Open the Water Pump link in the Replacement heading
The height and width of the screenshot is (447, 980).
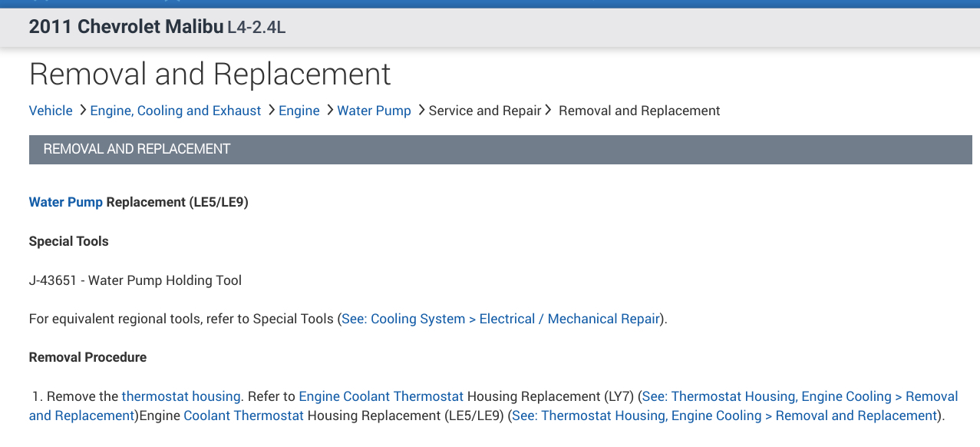pos(65,203)
